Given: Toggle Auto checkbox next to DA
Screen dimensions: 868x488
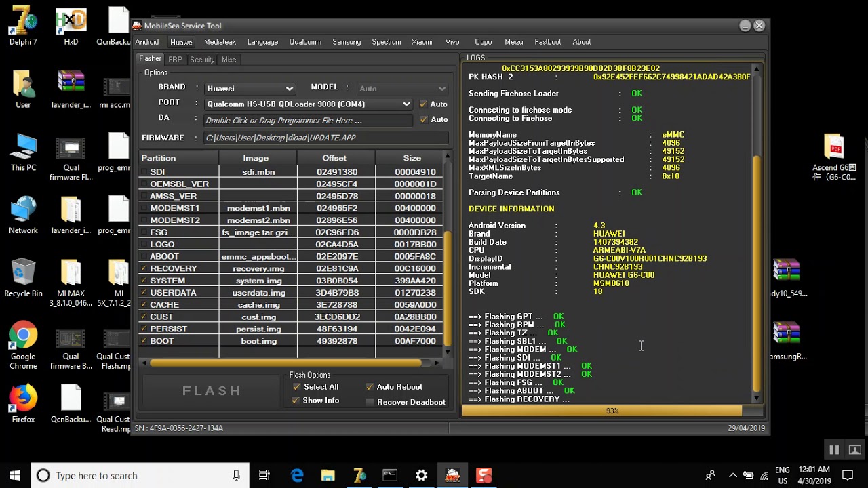Looking at the screenshot, I should (424, 119).
